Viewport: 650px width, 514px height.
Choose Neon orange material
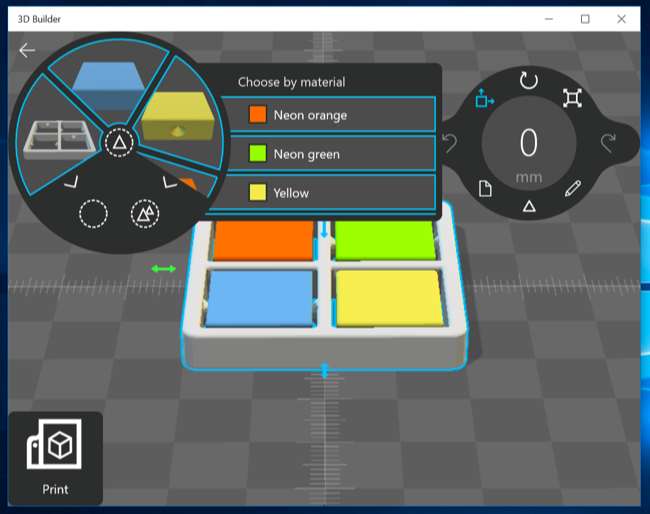coord(328,115)
